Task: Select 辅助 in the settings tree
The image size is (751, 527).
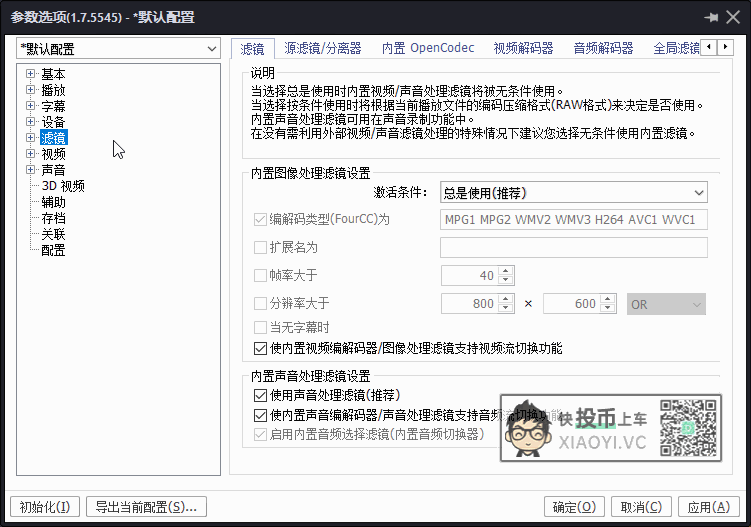Action: [53, 202]
